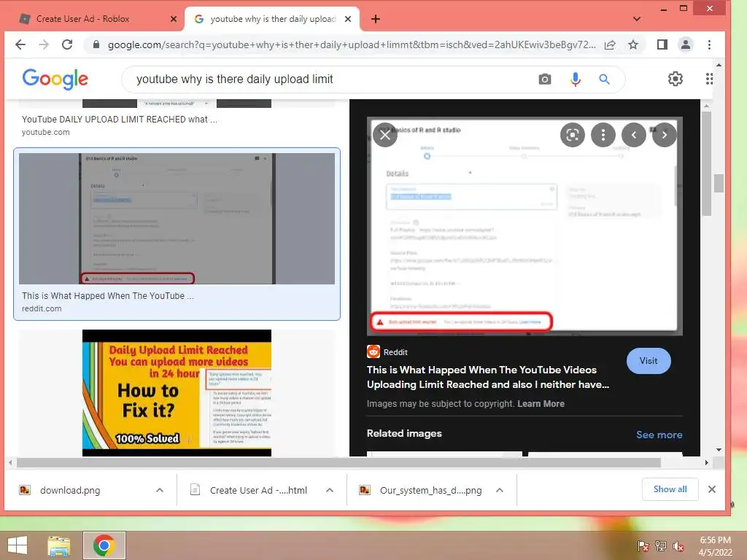Click the Visit button
Image resolution: width=747 pixels, height=560 pixels.
649,361
